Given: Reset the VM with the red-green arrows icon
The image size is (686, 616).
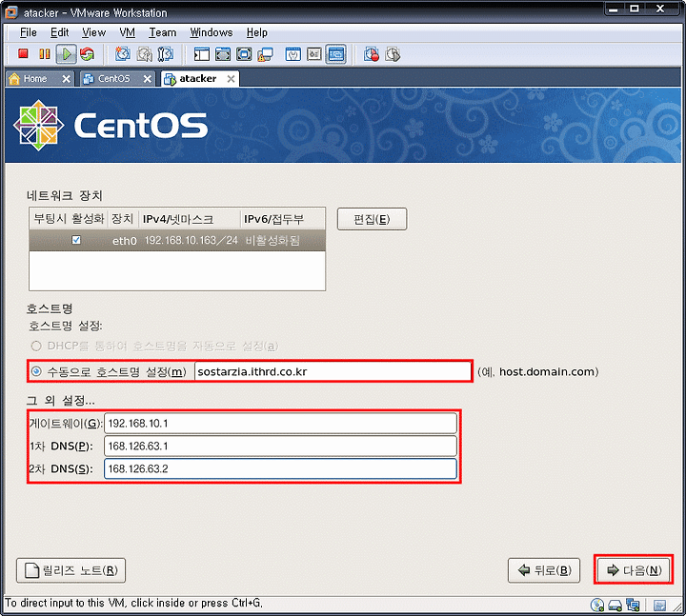Looking at the screenshot, I should [87, 53].
